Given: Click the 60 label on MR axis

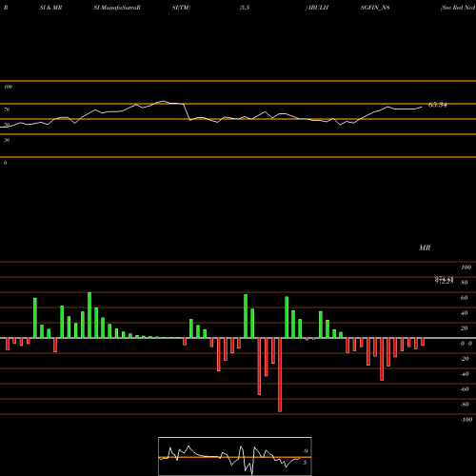Looking at the screenshot, I should pyautogui.click(x=465, y=298).
